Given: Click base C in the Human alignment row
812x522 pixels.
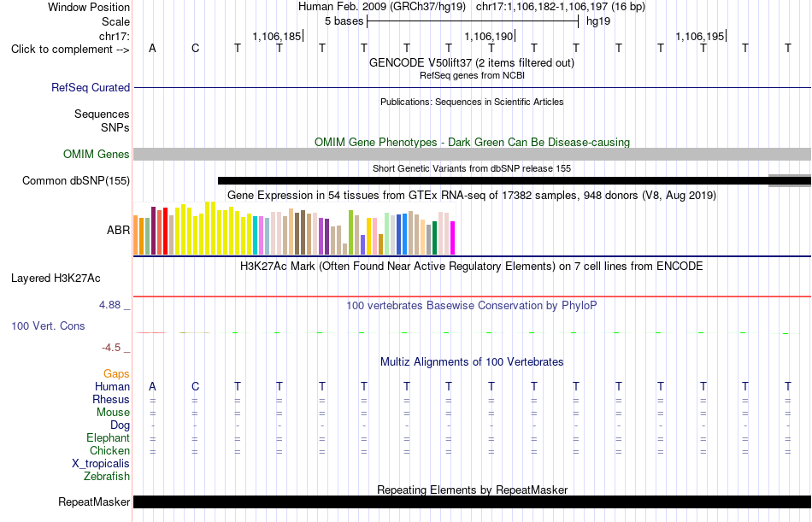Looking at the screenshot, I should (x=195, y=387).
